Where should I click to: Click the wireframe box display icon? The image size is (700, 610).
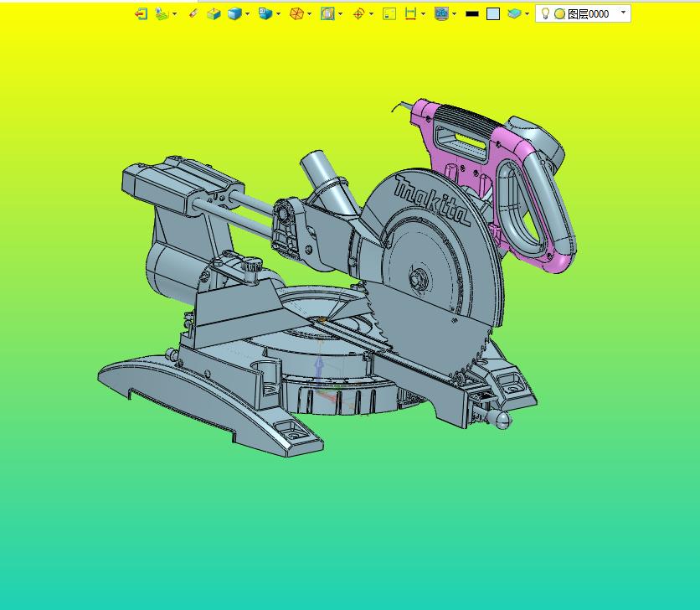tap(214, 14)
